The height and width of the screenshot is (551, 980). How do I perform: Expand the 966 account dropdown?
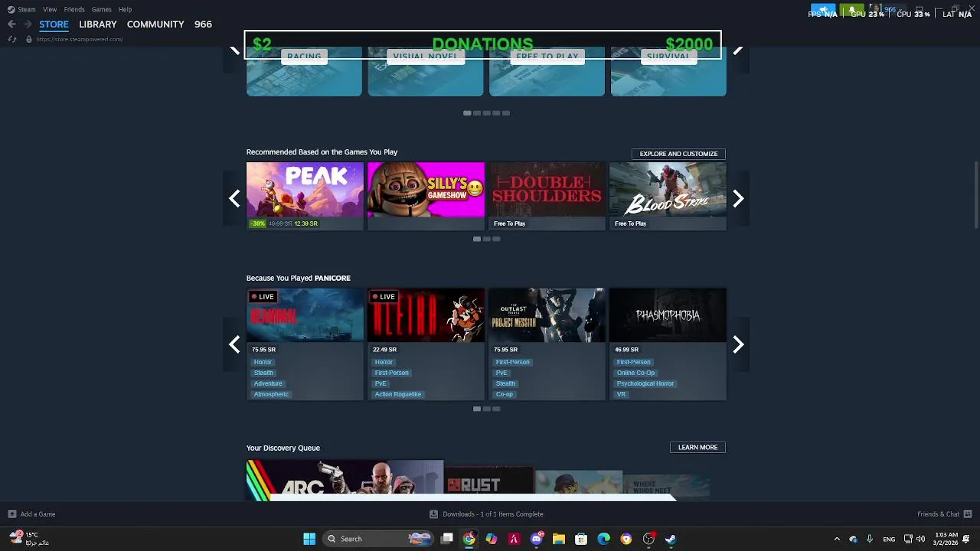(893, 10)
